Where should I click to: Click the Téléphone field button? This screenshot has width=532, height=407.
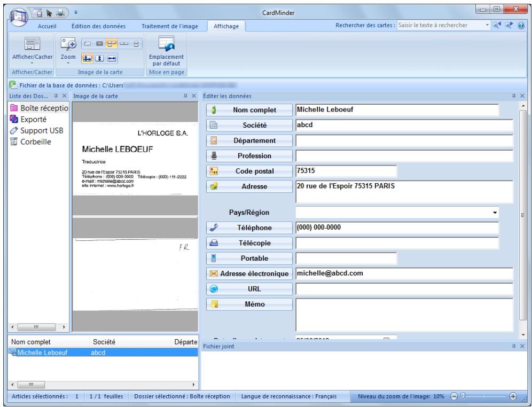click(249, 228)
